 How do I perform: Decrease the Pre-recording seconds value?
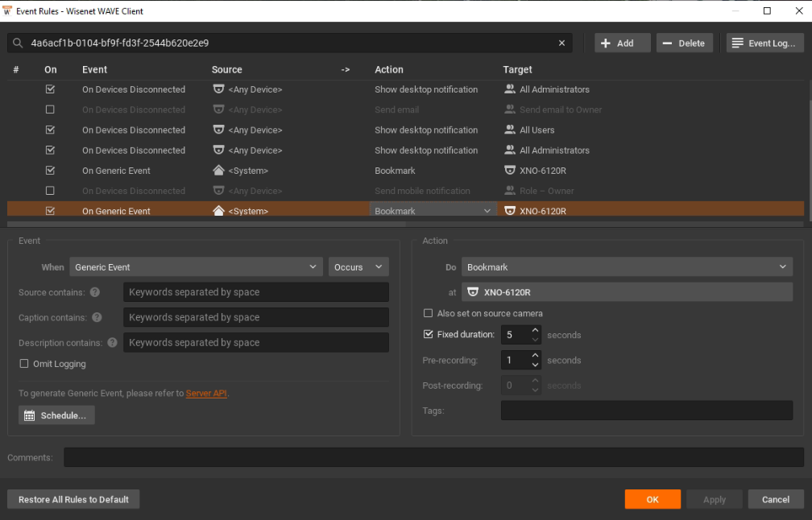pyautogui.click(x=536, y=365)
